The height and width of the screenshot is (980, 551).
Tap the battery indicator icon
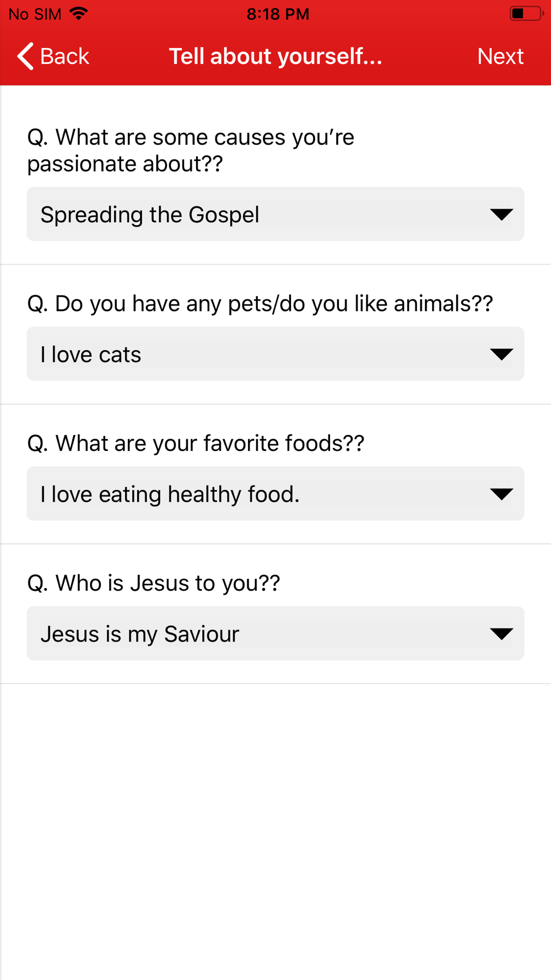pyautogui.click(x=525, y=14)
